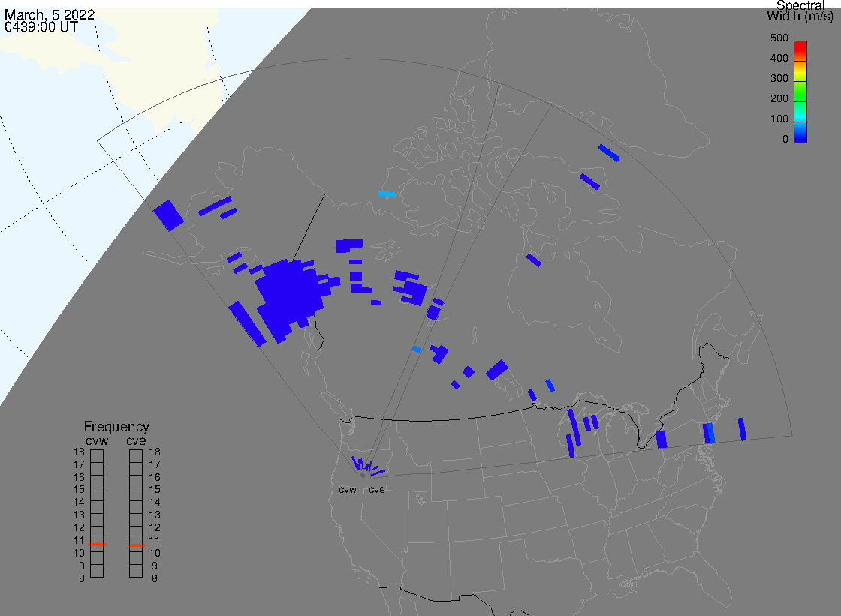Select the 400 label on the color scale
841x616 pixels.
(x=779, y=58)
